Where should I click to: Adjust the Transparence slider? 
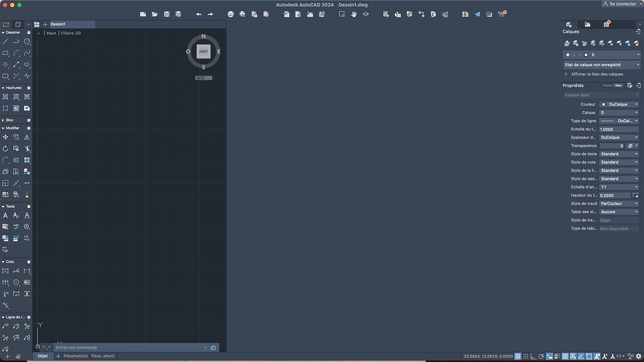tap(612, 145)
